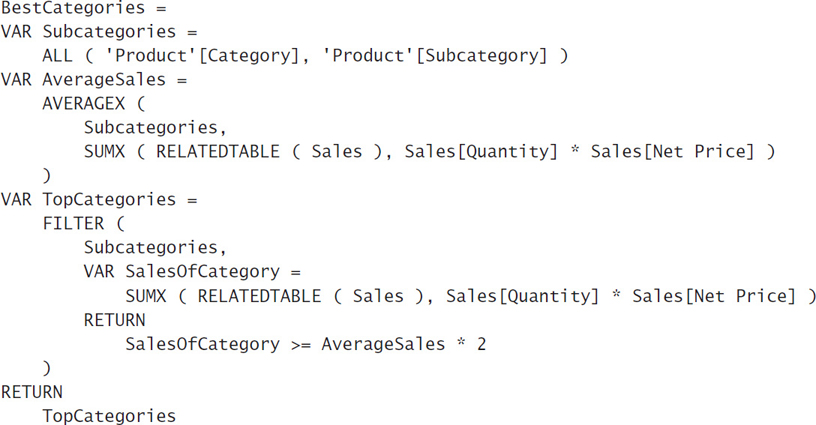Click the final TopCategories return value
This screenshot has width=816, height=425.
(x=109, y=416)
